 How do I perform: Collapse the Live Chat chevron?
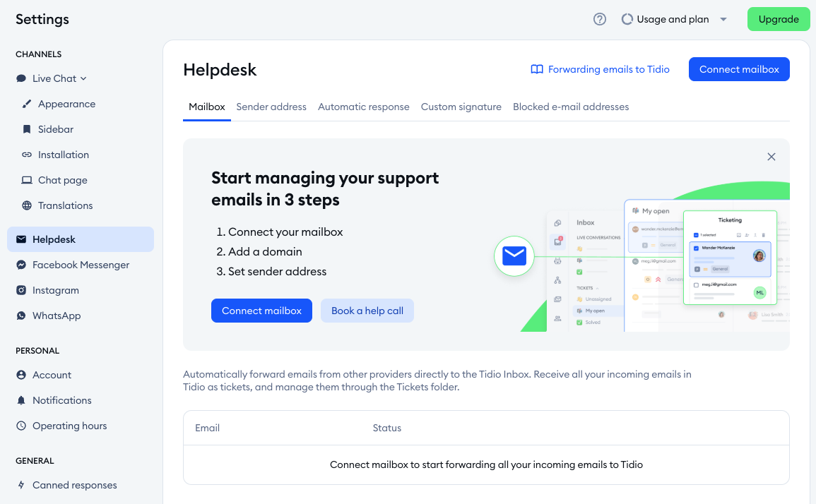tap(83, 78)
